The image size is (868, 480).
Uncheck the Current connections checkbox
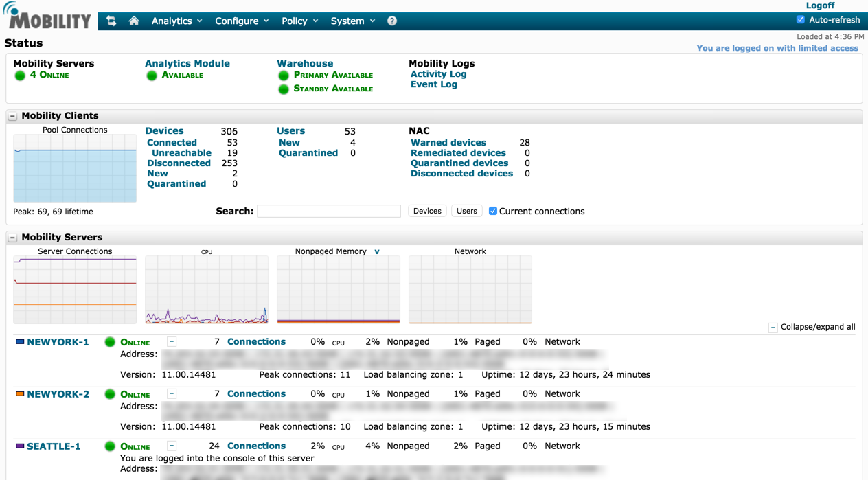(x=492, y=212)
